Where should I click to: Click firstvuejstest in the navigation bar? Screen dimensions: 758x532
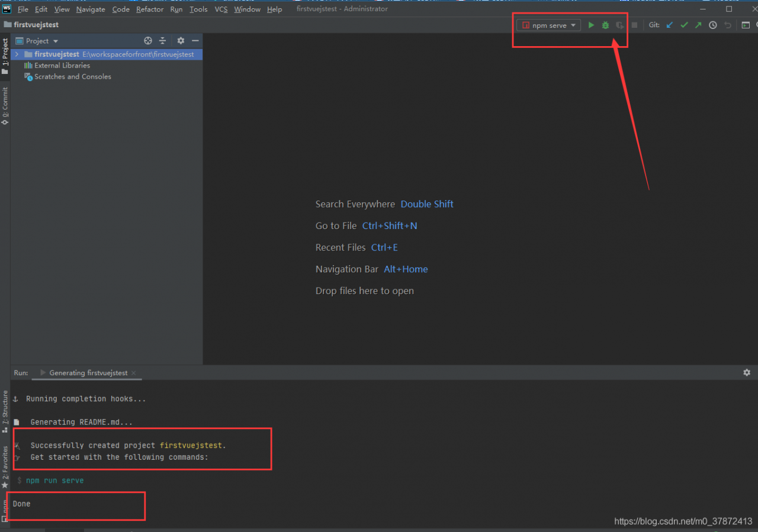(36, 25)
